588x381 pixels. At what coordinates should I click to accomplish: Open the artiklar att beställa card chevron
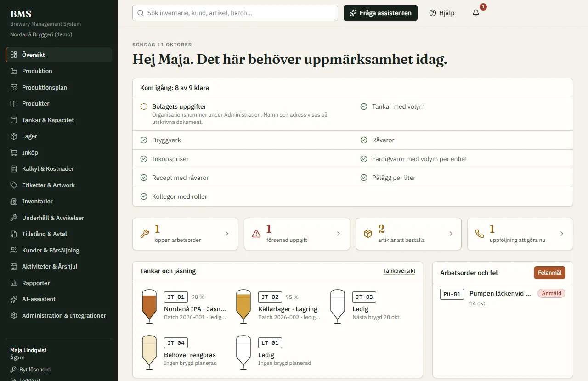451,234
